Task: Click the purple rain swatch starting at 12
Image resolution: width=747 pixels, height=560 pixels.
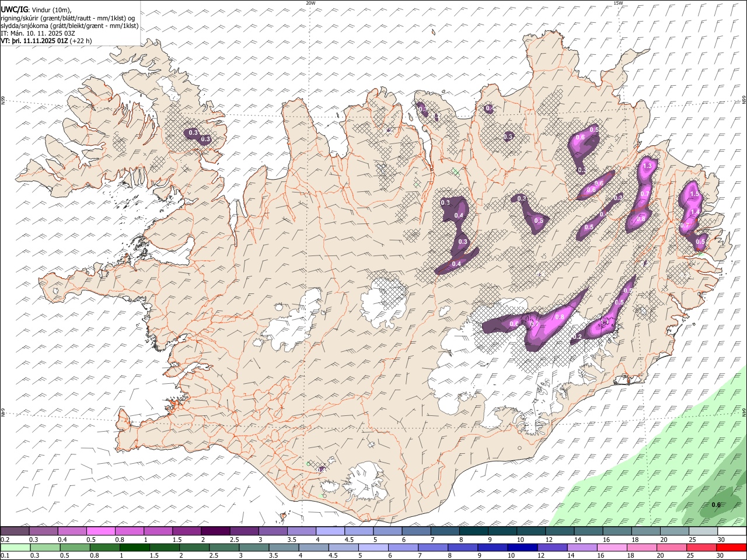Action: tap(551, 547)
